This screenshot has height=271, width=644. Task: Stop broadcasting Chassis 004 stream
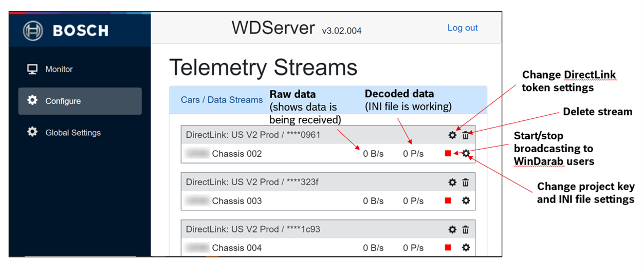(x=448, y=248)
